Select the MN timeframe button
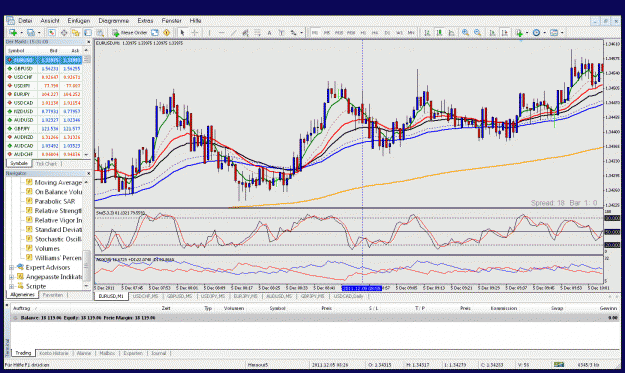 pyautogui.click(x=411, y=33)
